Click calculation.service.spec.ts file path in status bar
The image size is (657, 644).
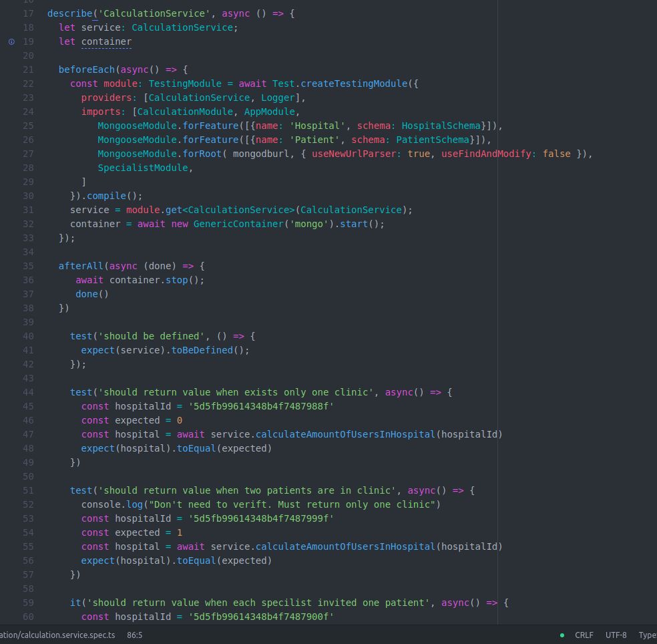pyautogui.click(x=57, y=635)
